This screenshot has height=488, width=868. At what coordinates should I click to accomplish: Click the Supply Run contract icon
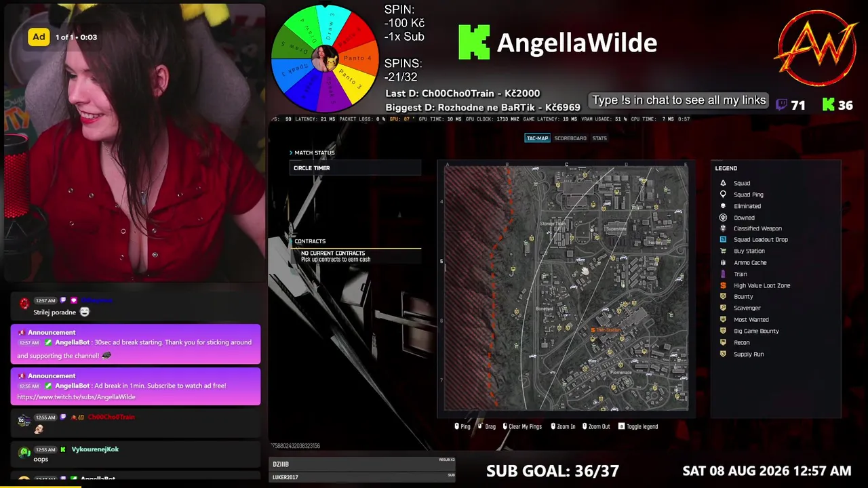tap(723, 354)
